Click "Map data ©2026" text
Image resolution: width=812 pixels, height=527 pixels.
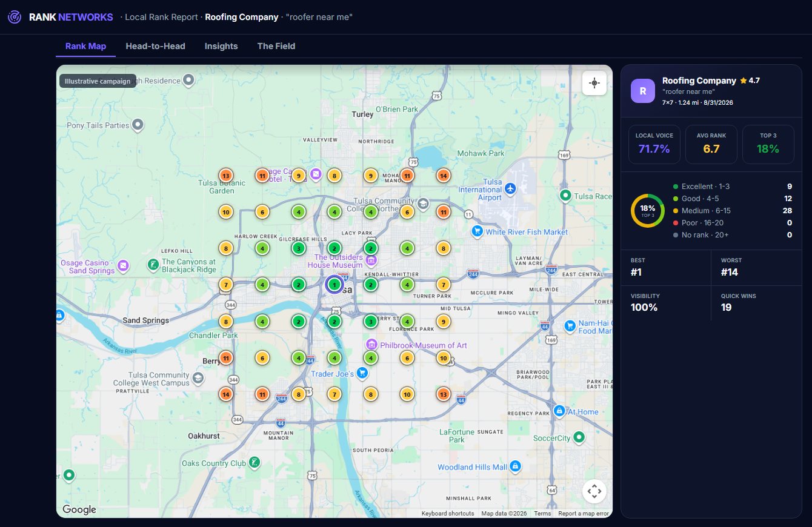504,514
